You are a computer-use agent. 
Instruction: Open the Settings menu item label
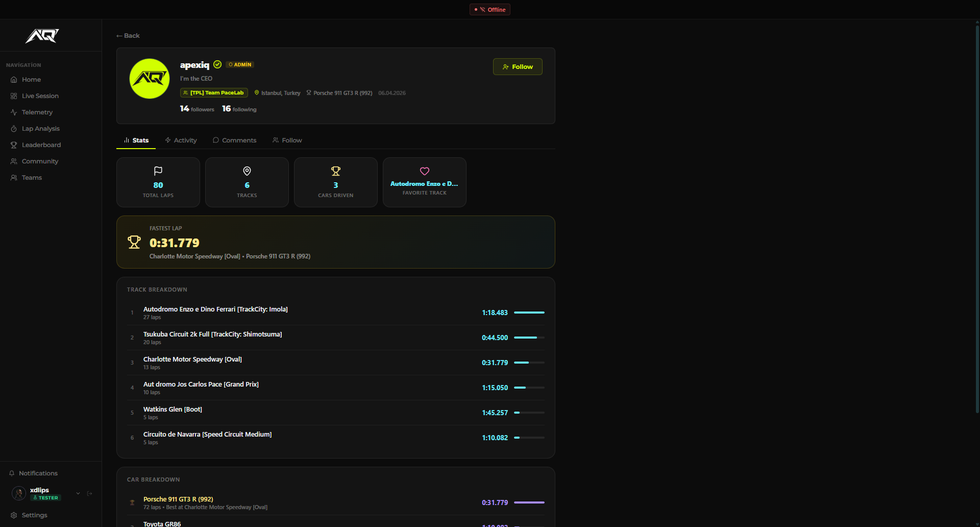[35, 515]
